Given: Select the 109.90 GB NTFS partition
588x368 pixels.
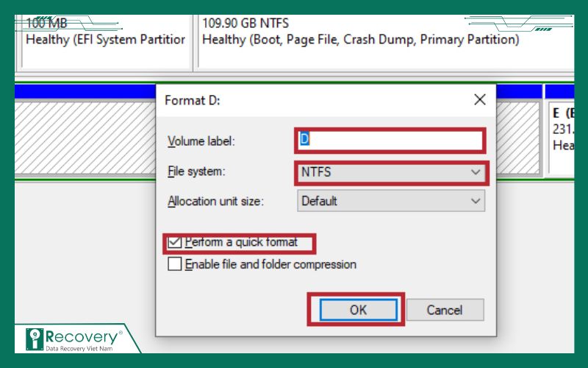Looking at the screenshot, I should pyautogui.click(x=385, y=41).
